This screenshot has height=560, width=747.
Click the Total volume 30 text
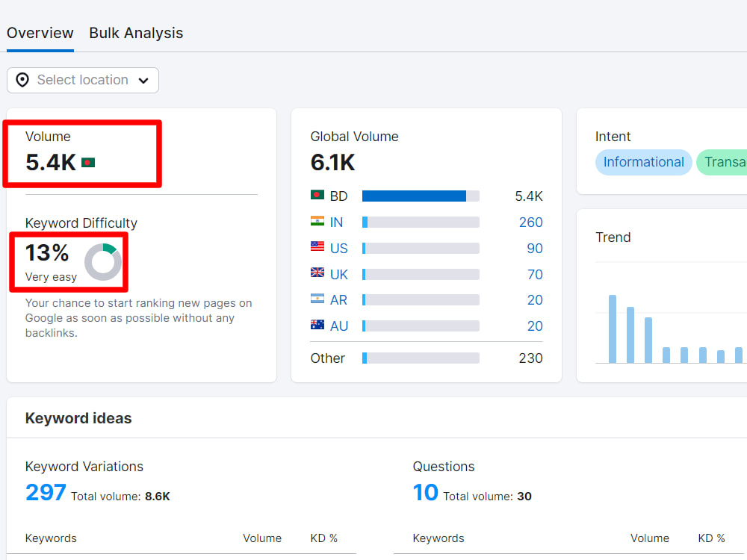487,497
